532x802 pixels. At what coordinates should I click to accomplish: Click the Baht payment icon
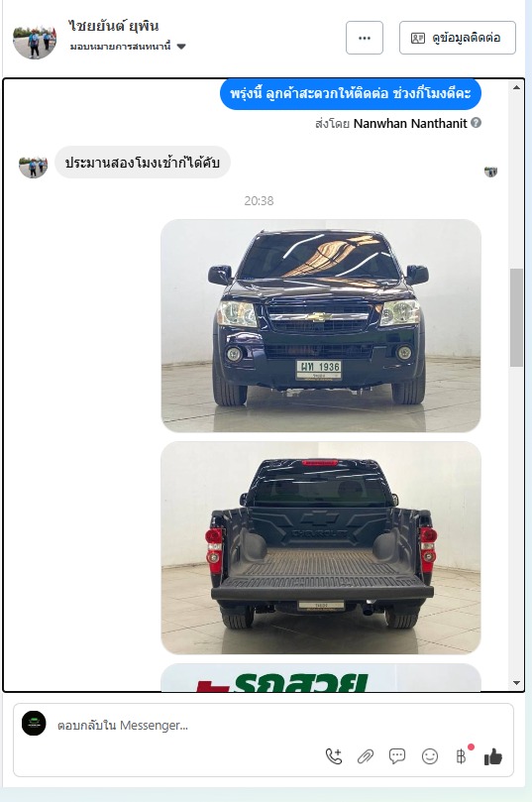pos(461,756)
